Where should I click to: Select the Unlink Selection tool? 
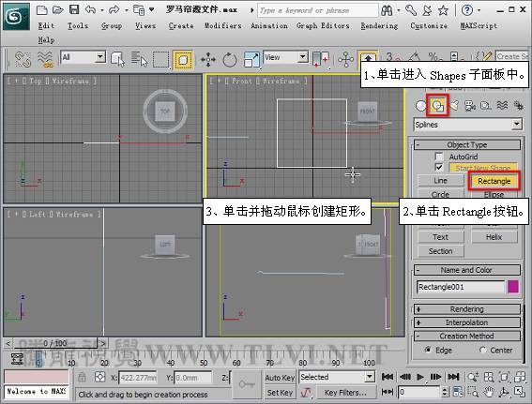(23, 59)
